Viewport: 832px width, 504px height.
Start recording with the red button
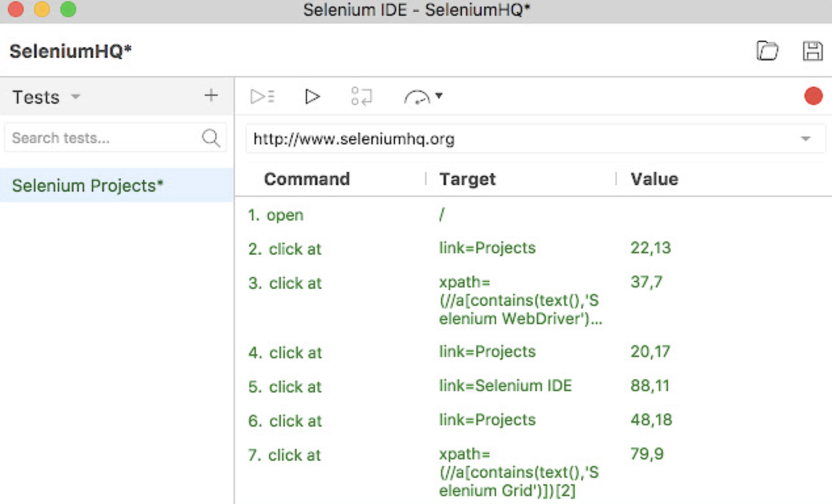point(814,96)
